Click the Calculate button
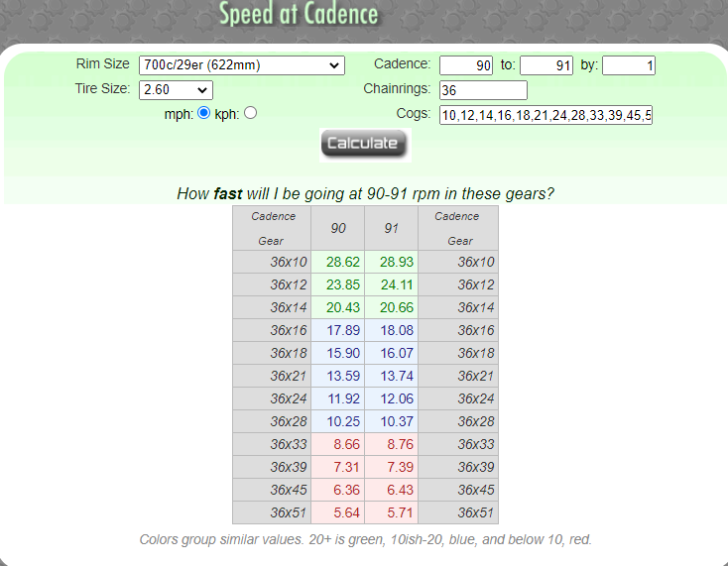Screen dimensions: 728x566 coord(363,144)
